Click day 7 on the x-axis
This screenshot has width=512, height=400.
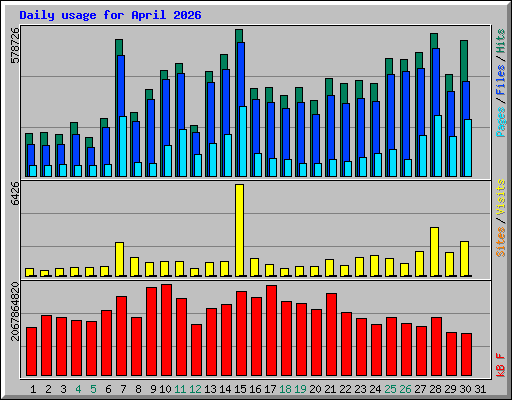click(x=123, y=389)
